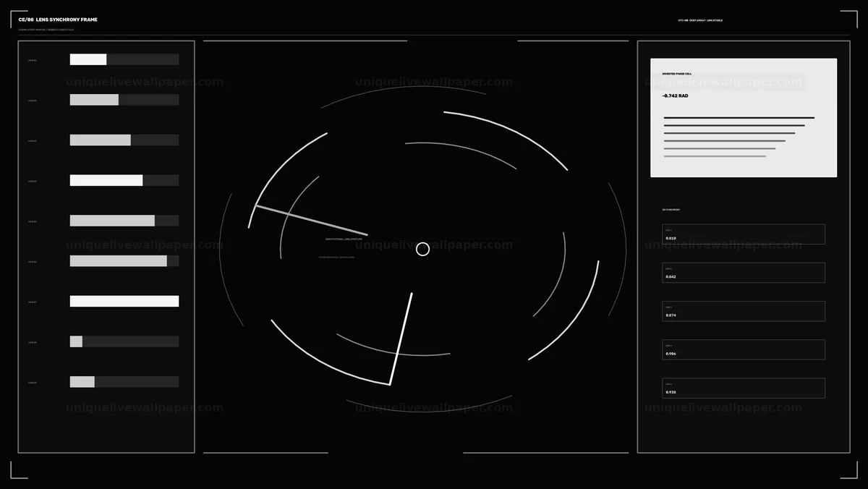Screen dimensions: 868x489
Task: Click the CE/08 Lens Synchrony Frame title
Action: point(58,20)
